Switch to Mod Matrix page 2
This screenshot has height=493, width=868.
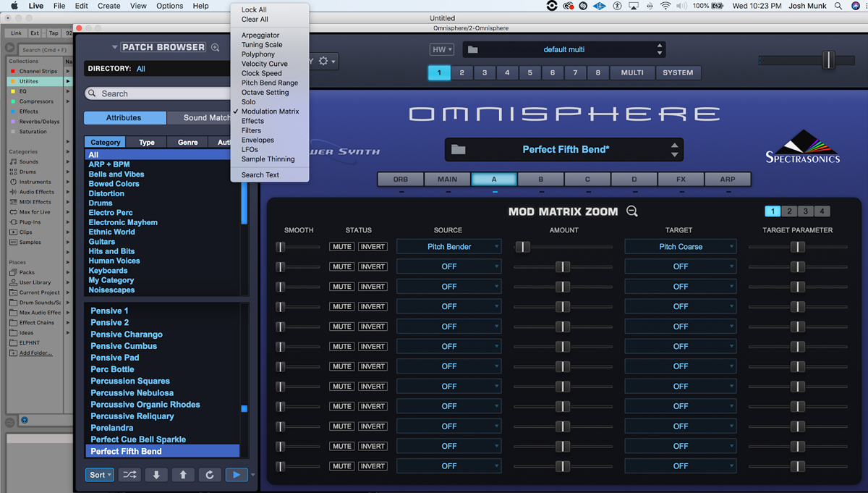tap(789, 211)
